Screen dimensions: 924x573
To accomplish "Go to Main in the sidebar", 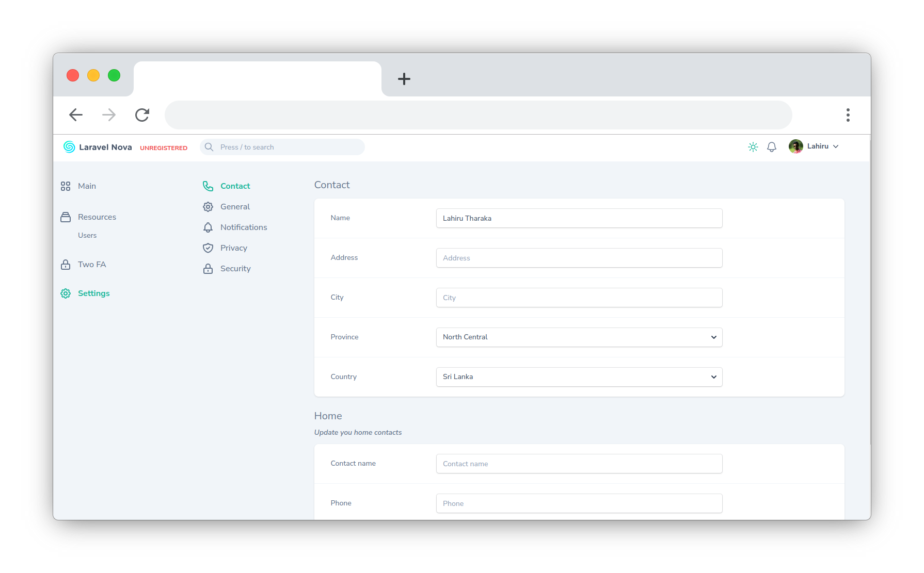I will point(87,186).
